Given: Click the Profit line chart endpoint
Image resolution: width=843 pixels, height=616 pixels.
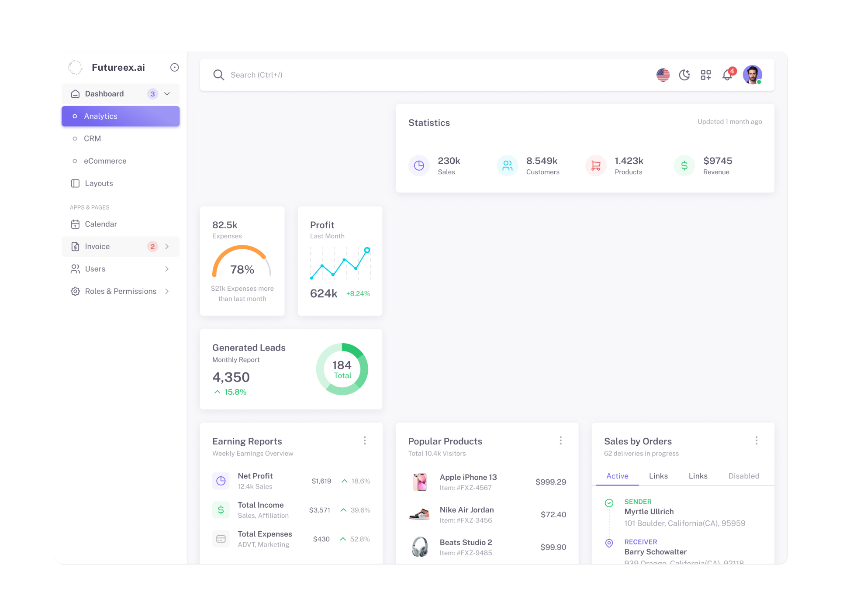Looking at the screenshot, I should tap(367, 250).
